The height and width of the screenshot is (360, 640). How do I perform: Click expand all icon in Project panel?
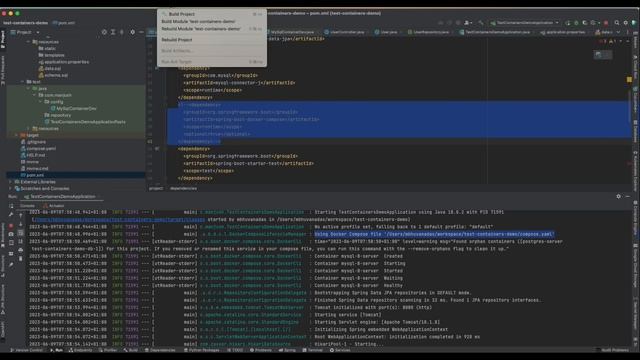tap(113, 32)
